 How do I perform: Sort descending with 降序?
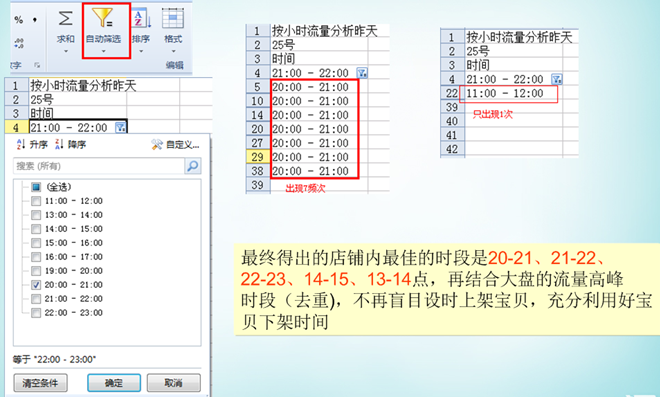point(70,144)
